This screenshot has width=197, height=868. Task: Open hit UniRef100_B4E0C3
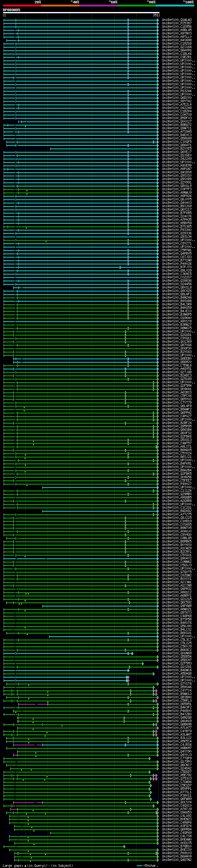pyautogui.click(x=177, y=135)
